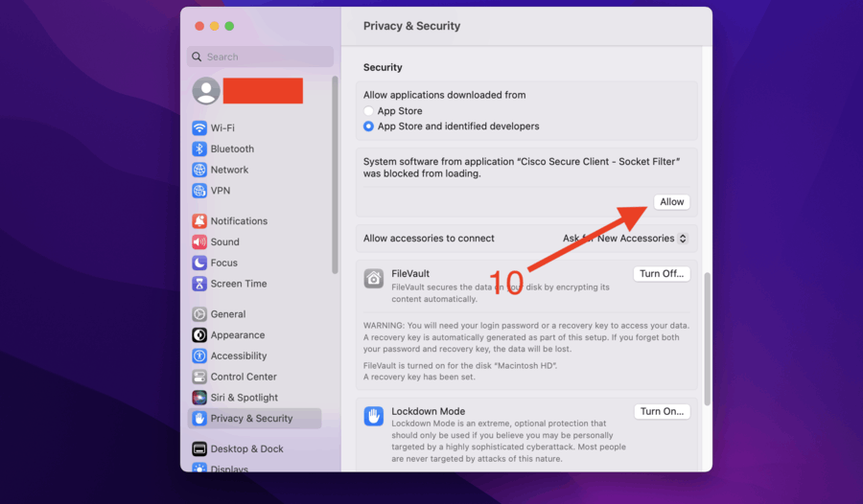The height and width of the screenshot is (504, 863).
Task: Click the Bluetooth icon in sidebar
Action: point(199,149)
